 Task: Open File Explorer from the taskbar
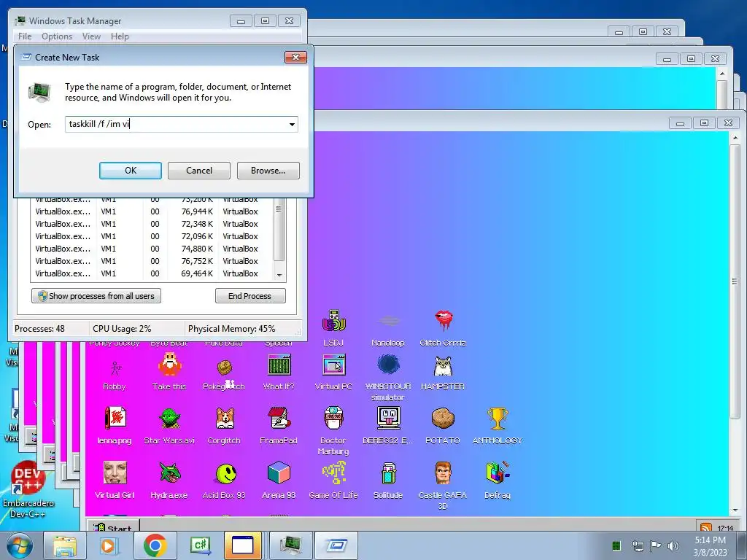point(65,545)
